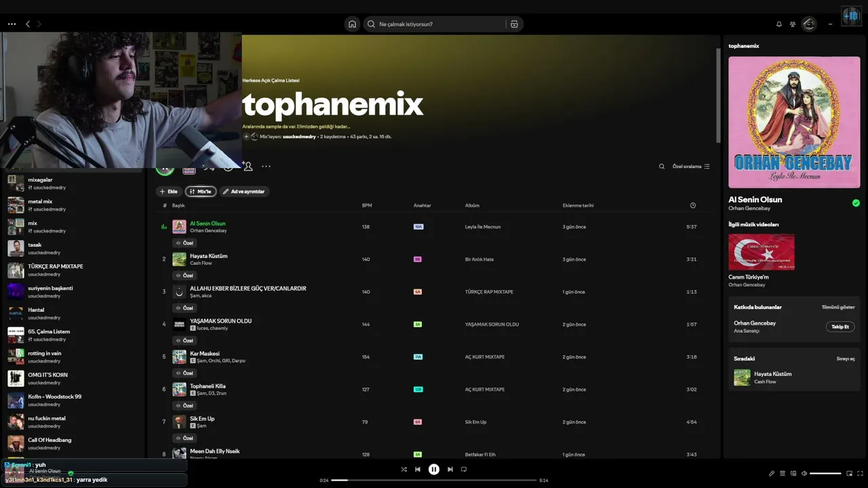Open the Orhan Gencebay album cover in the side panel
Viewport: 868px width, 488px height.
(x=794, y=122)
